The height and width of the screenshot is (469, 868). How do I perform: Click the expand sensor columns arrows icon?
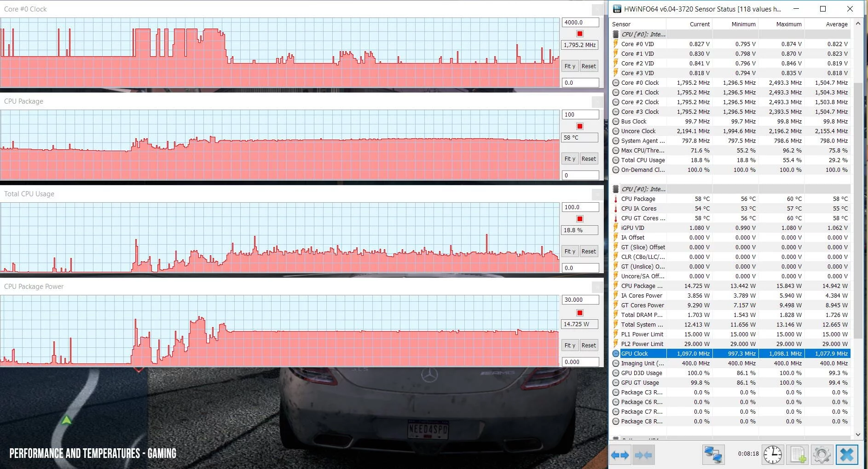[620, 455]
